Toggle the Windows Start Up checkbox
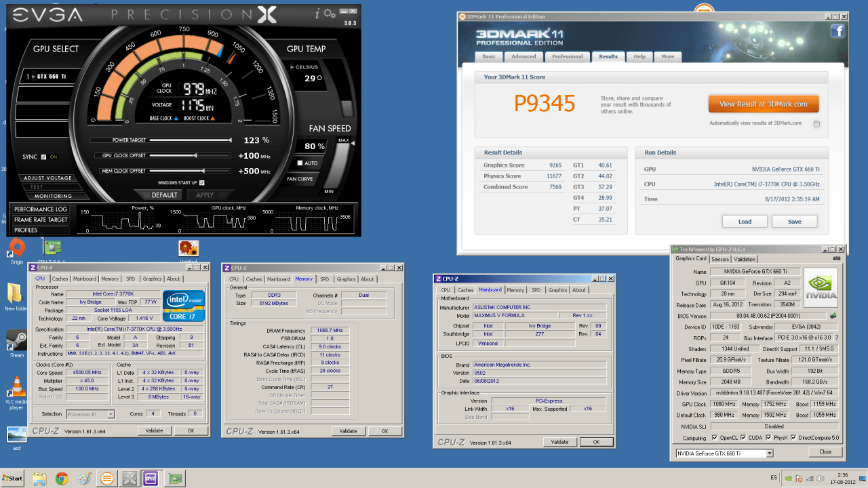The image size is (868, 488). pos(202,182)
